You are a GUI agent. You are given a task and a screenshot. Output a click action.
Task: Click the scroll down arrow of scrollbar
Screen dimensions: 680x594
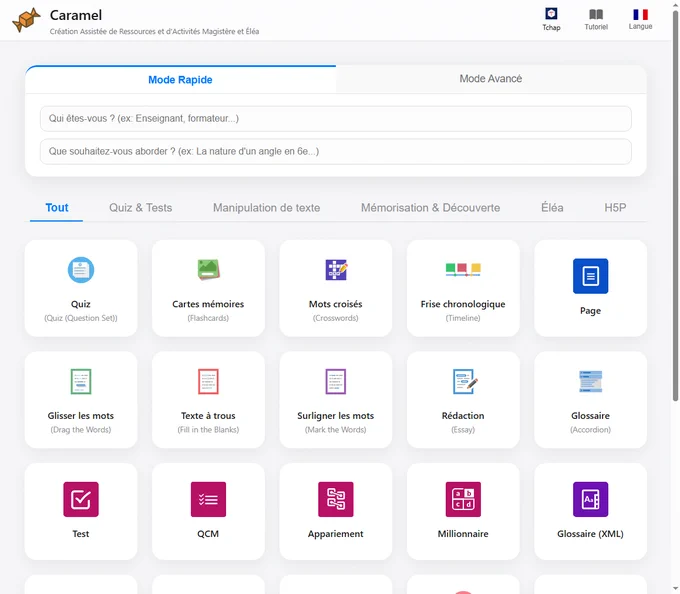[676, 589]
